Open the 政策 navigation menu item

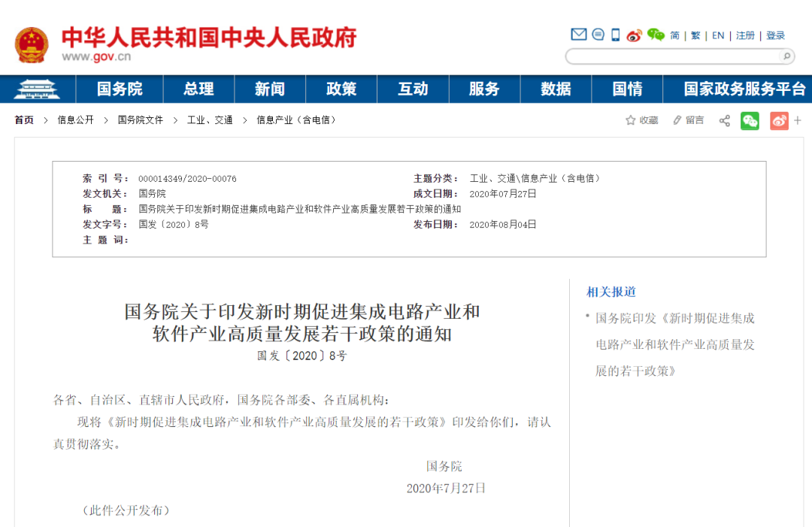point(341,89)
